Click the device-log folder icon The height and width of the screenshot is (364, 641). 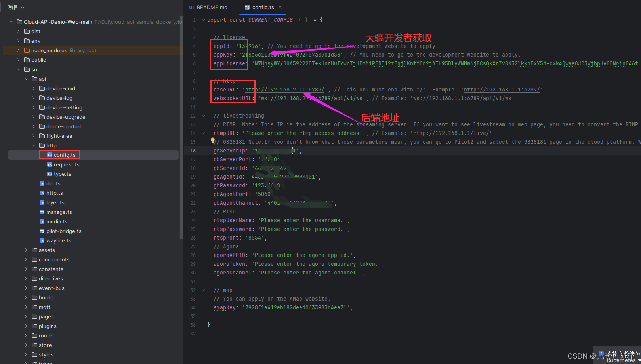click(x=42, y=98)
